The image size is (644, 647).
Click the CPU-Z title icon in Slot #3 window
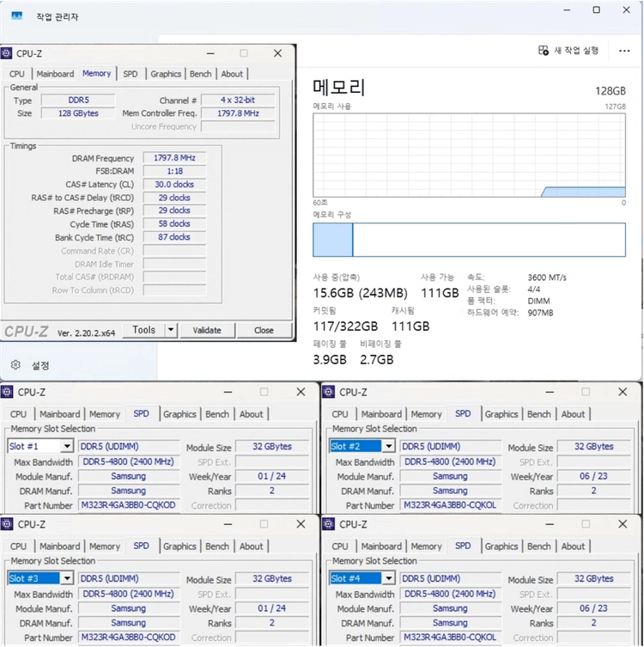[7, 524]
